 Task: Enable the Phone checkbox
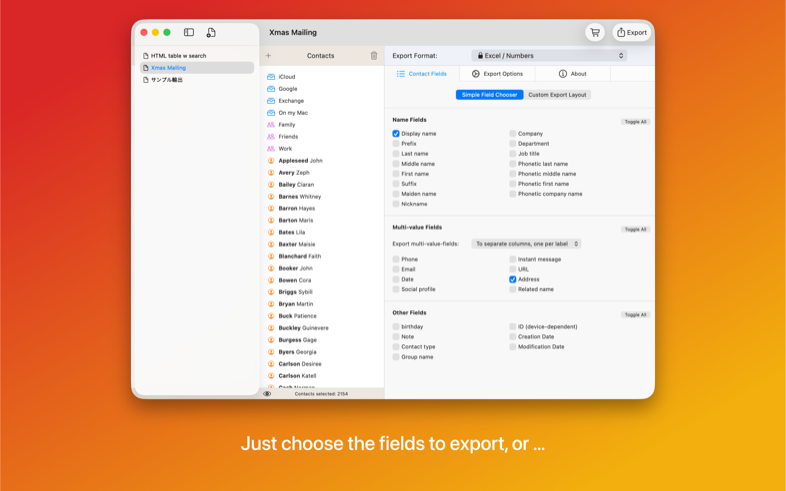(396, 259)
